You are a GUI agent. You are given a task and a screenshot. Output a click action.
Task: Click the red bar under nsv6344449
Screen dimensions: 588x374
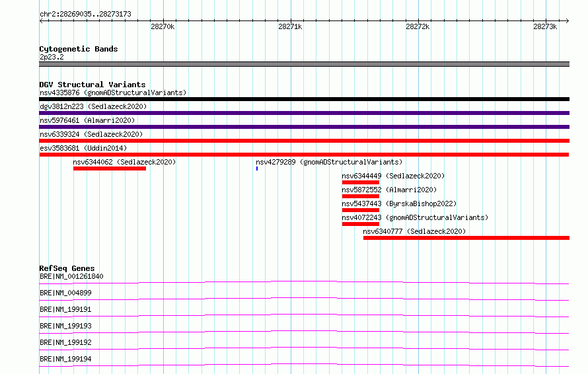[360, 182]
